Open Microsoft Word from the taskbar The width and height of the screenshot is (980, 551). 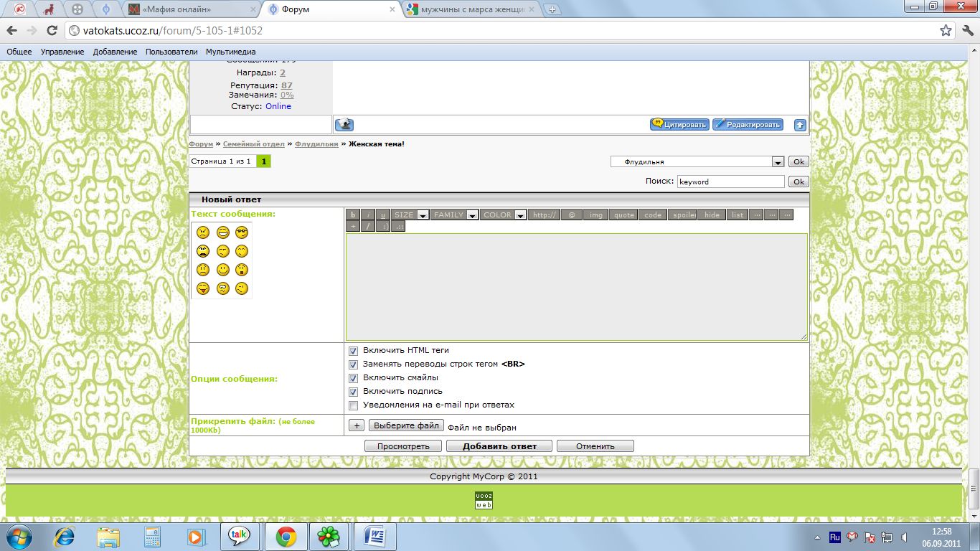374,536
